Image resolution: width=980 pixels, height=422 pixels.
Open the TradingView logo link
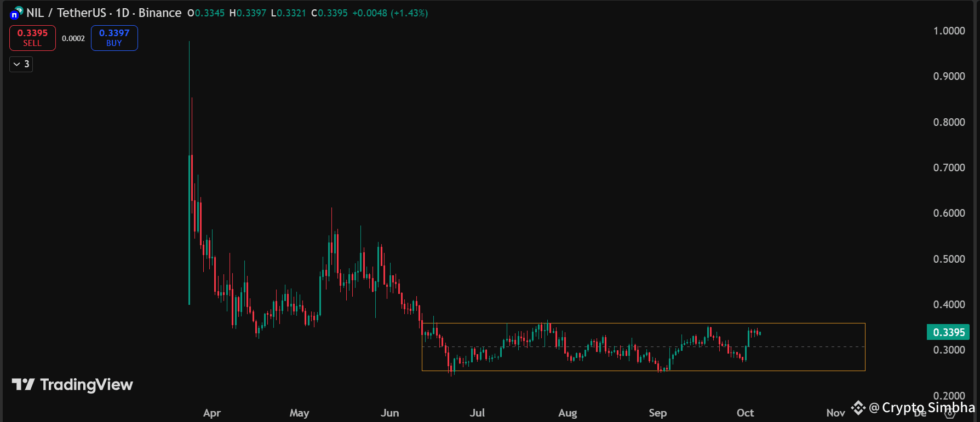[x=72, y=385]
